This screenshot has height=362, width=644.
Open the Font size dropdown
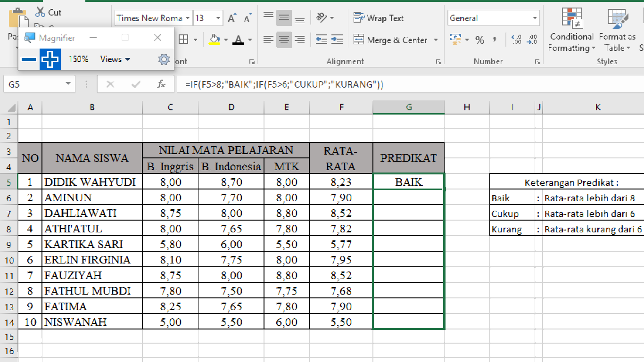(x=218, y=18)
